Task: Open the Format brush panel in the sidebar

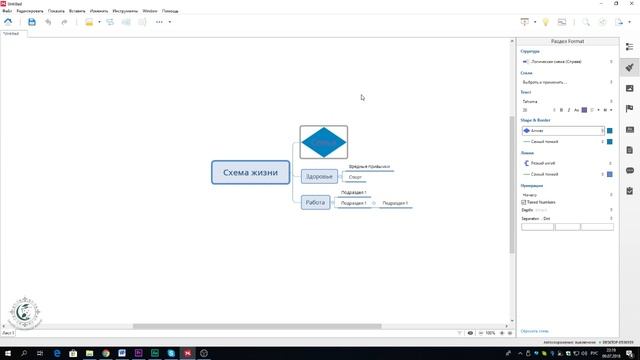Action: [x=630, y=67]
